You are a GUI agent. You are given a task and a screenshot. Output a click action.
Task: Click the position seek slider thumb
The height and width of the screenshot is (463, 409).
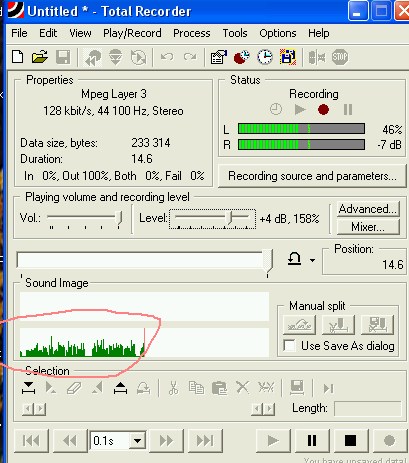(267, 262)
